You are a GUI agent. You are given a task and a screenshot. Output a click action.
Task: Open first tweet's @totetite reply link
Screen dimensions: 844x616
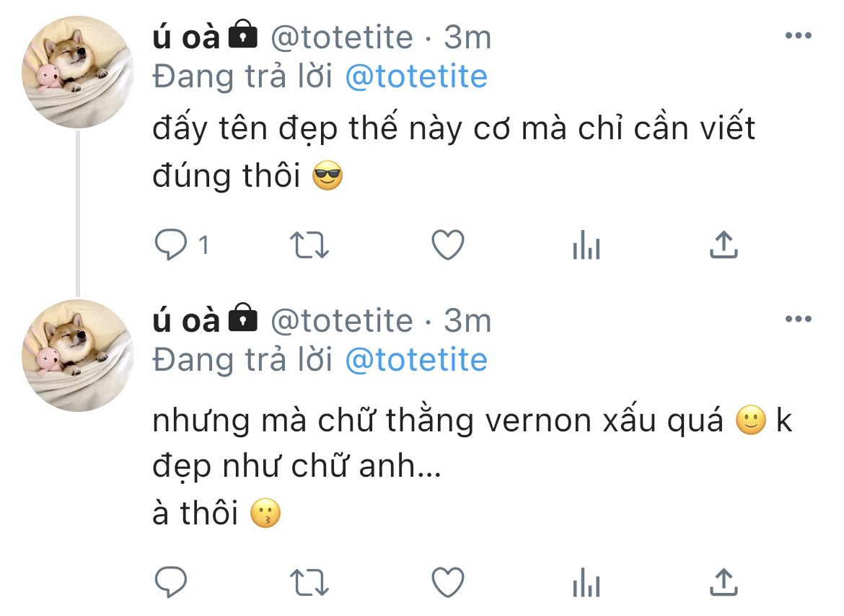pyautogui.click(x=416, y=76)
